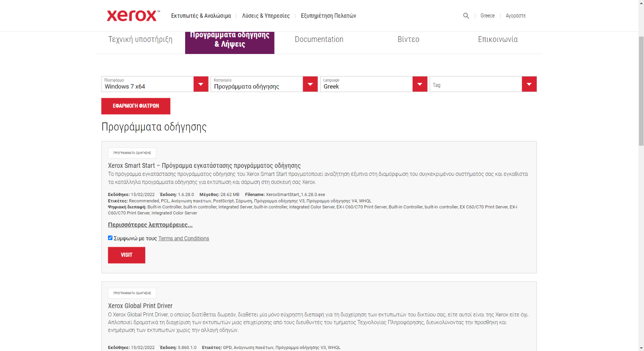Click the scrollbar down arrow
This screenshot has width=644, height=351.
(641, 348)
